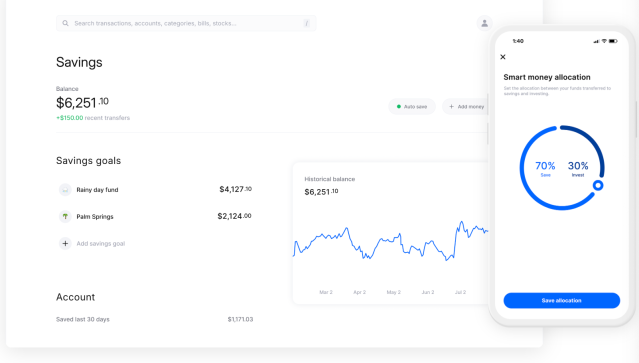The width and height of the screenshot is (639, 363).
Task: Open the user profile avatar icon
Action: tap(485, 23)
